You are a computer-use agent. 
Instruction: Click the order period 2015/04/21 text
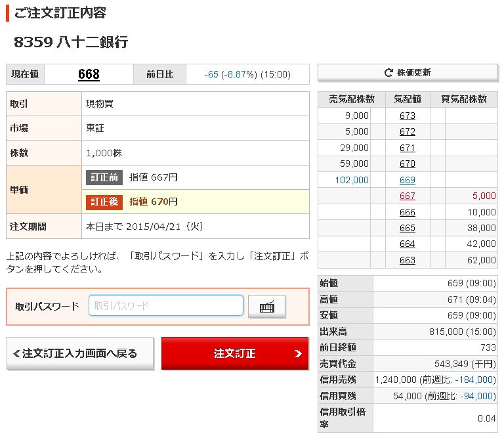[x=144, y=227]
